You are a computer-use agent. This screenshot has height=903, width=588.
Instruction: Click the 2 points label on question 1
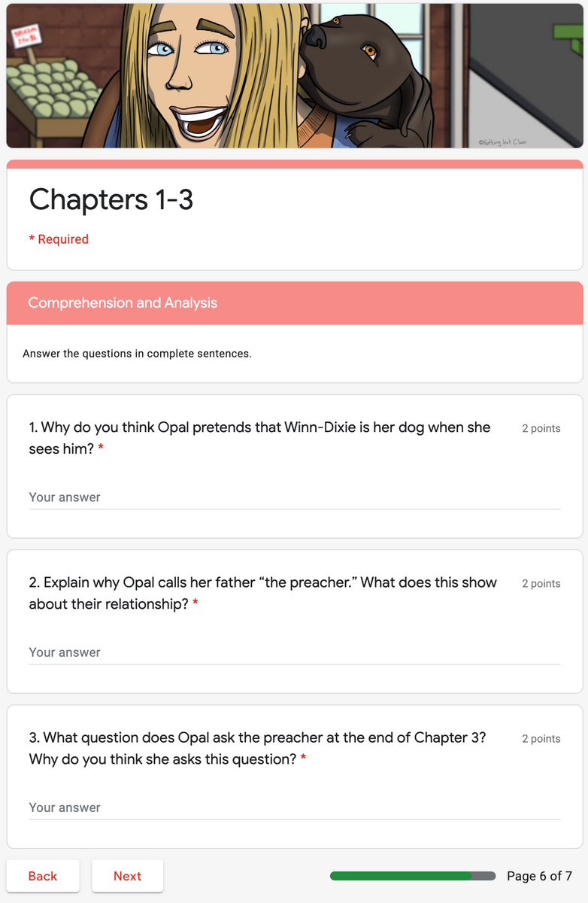(541, 428)
